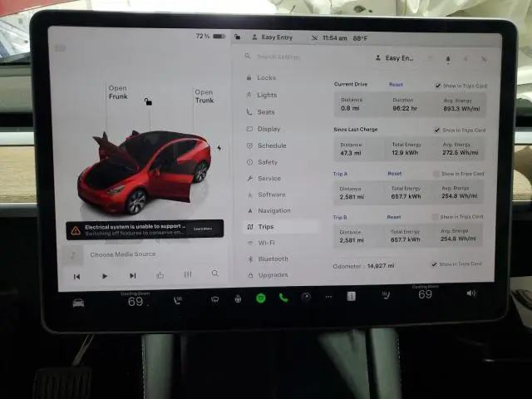Select the Trips menu item
This screenshot has height=399, width=532.
[282, 227]
